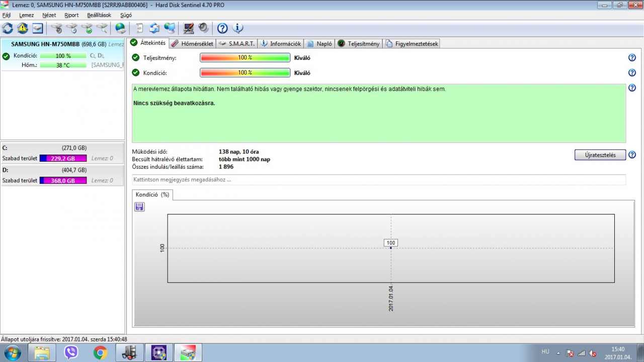Open the Fájl menu

tap(7, 15)
